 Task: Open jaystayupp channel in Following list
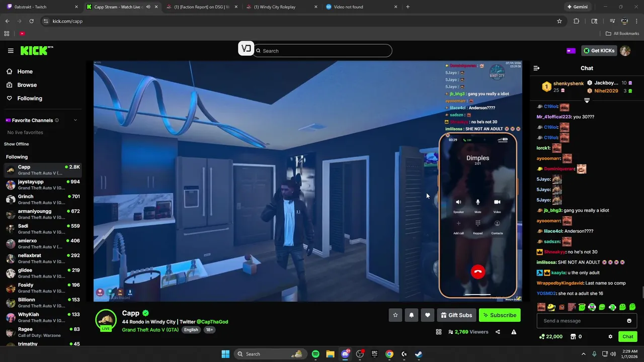43,185
